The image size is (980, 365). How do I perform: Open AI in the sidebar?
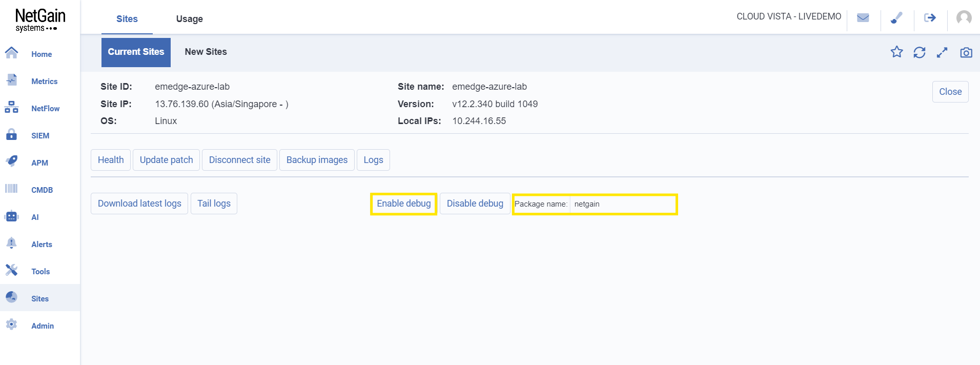35,217
